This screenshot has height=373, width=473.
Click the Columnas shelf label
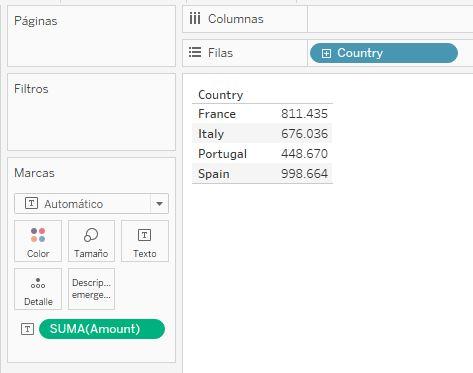point(236,19)
